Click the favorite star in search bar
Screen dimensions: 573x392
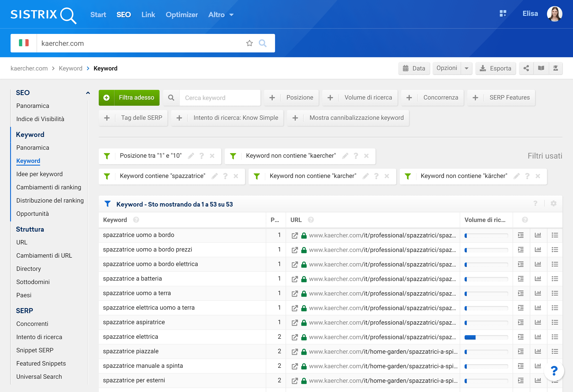(x=249, y=43)
